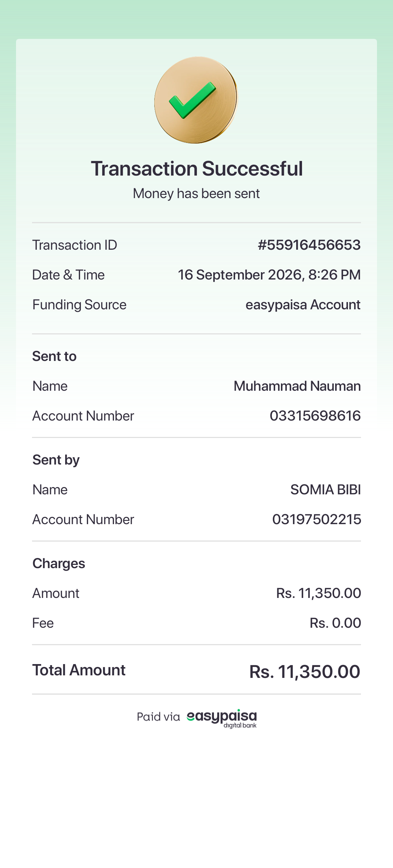Select the date 16 September 2026, 8:26 PM
The height and width of the screenshot is (868, 393).
click(269, 275)
